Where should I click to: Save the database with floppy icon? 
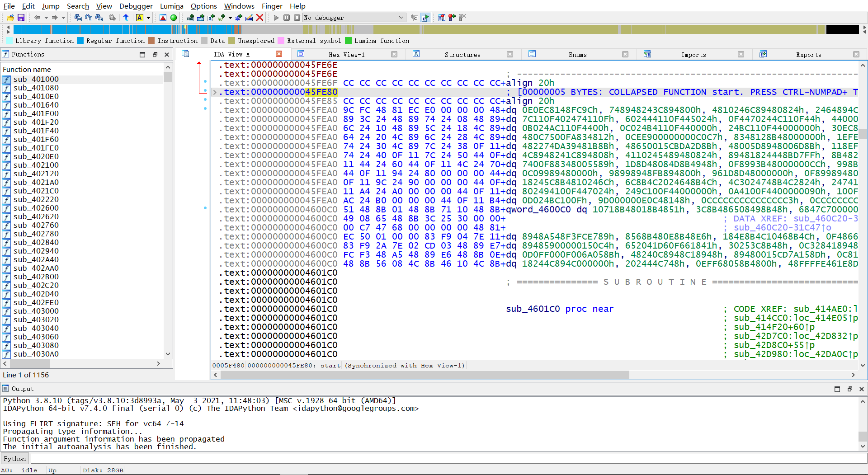pyautogui.click(x=21, y=18)
